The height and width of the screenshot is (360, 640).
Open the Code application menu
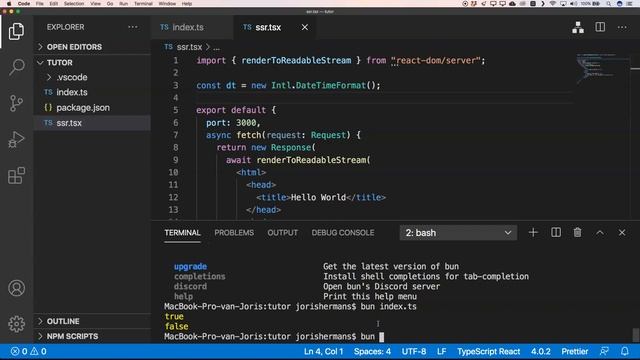point(24,4)
